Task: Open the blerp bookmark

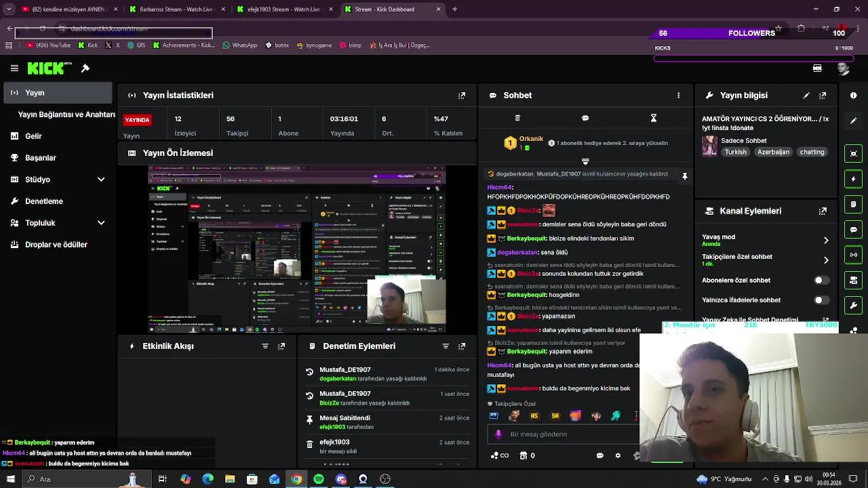Action: point(350,45)
